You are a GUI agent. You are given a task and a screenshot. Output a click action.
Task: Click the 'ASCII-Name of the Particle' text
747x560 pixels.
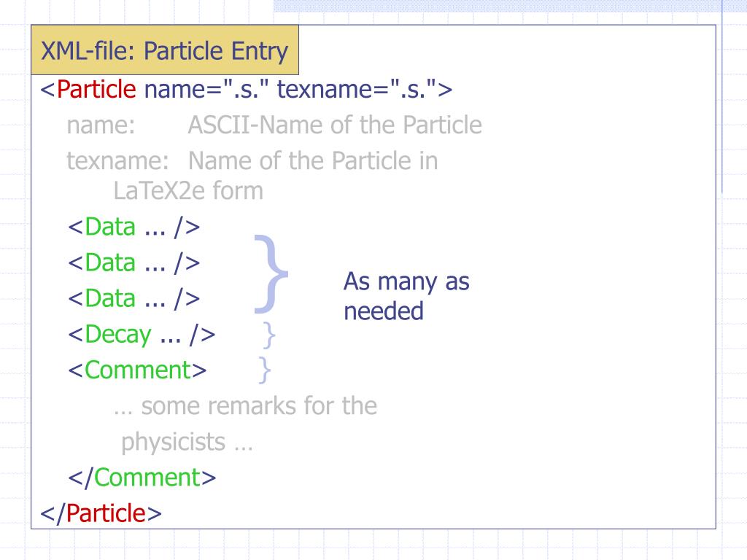click(335, 125)
